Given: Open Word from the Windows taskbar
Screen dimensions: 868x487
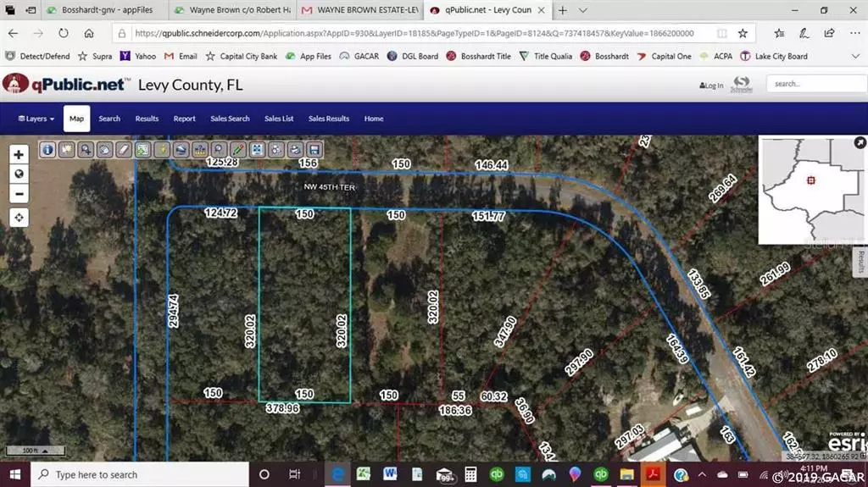Looking at the screenshot, I should point(391,474).
